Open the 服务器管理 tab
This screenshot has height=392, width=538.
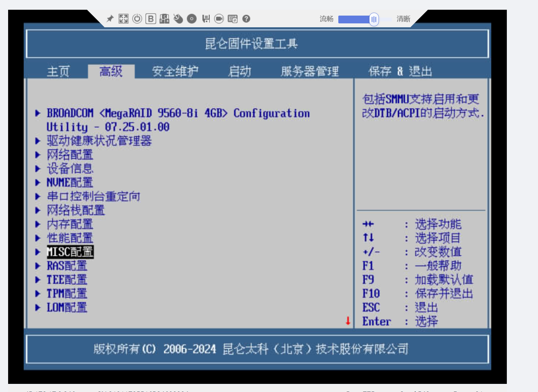click(x=310, y=71)
